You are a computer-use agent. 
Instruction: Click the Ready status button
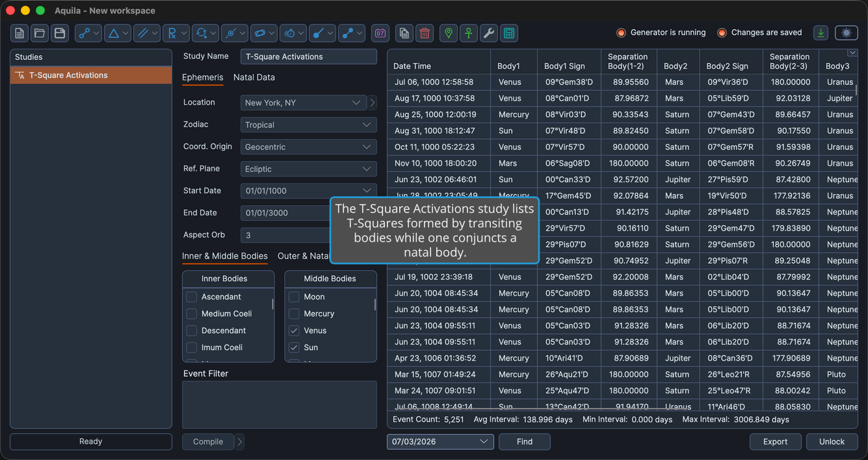(91, 442)
